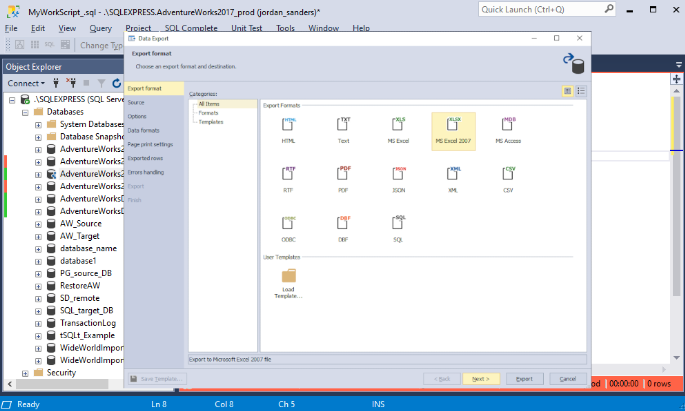Expand the AW_Source database node

pyautogui.click(x=38, y=223)
